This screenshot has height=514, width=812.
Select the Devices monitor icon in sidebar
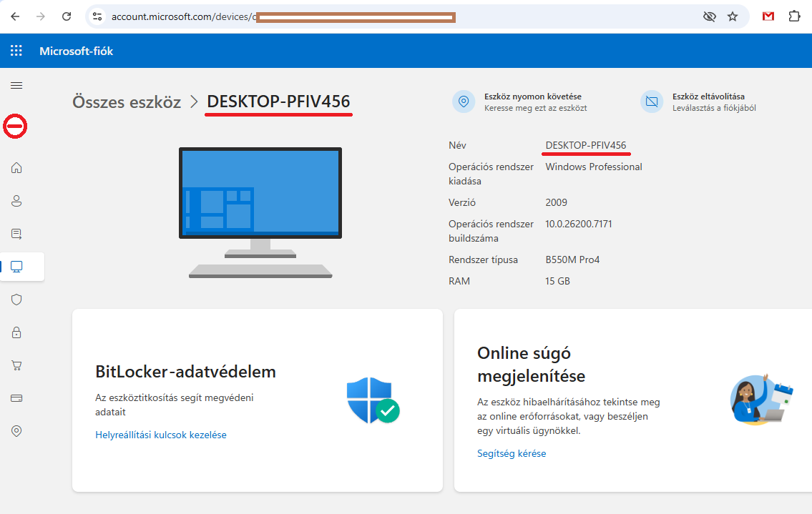click(x=16, y=267)
